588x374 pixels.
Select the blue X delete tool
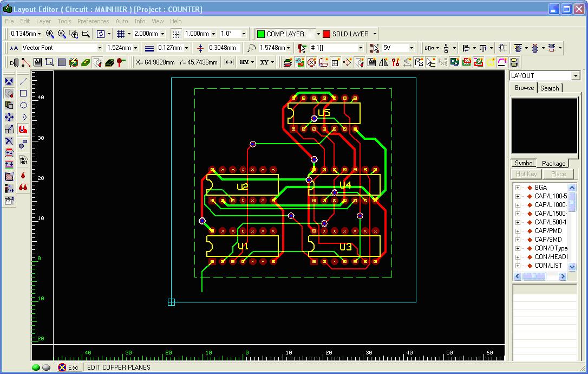(9, 141)
